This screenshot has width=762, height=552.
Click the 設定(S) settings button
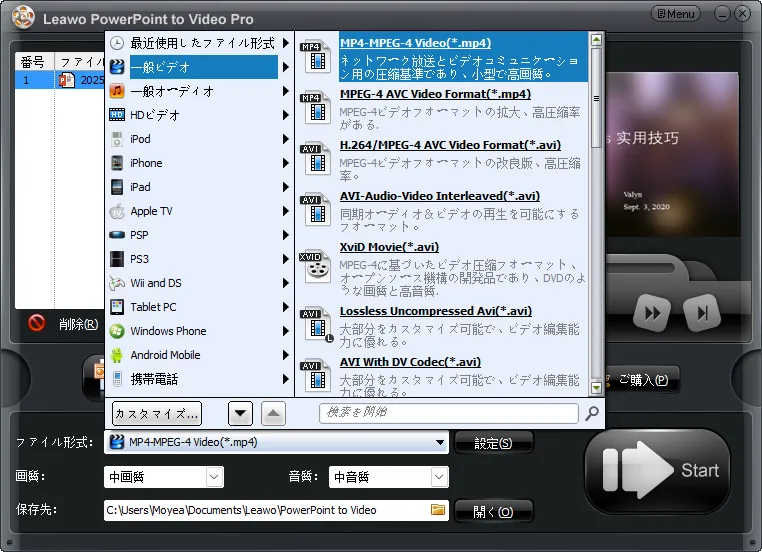493,443
